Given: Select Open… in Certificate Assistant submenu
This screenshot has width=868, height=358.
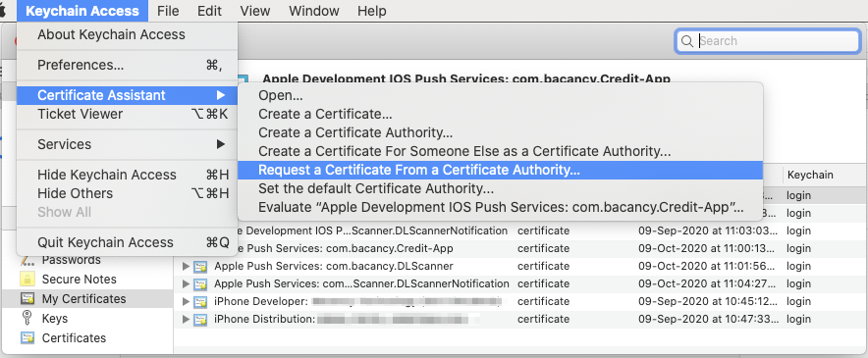Looking at the screenshot, I should click(x=501, y=95).
